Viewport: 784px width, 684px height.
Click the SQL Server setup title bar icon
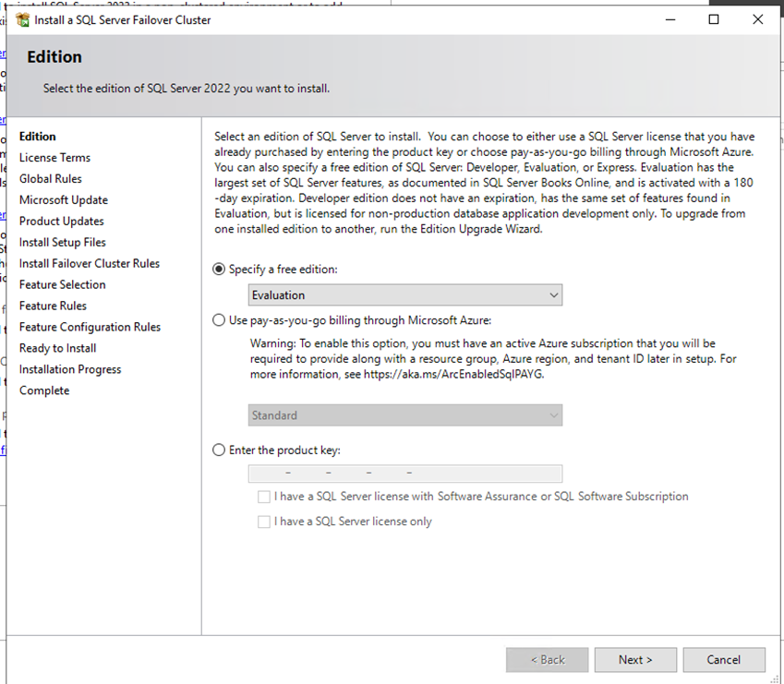pos(22,19)
